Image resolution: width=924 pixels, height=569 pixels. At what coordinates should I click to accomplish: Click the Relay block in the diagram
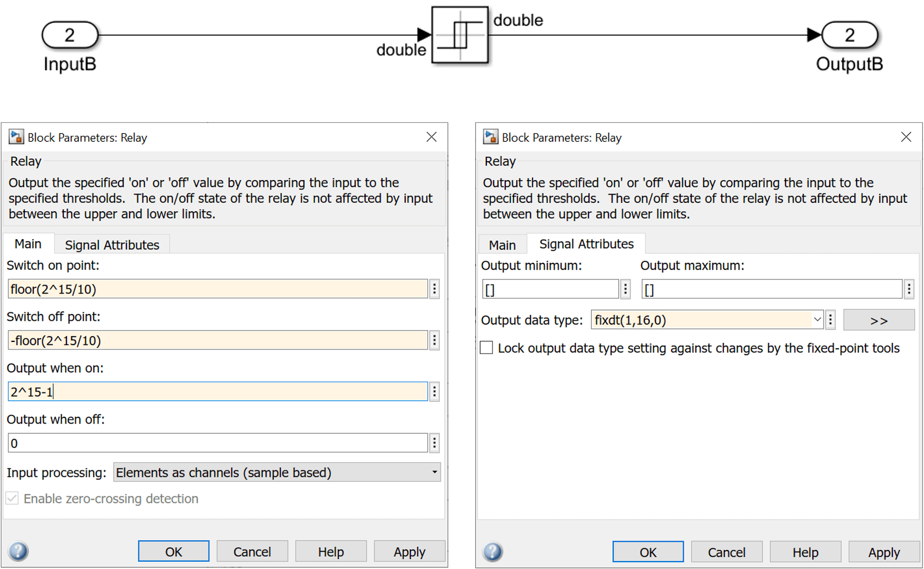pos(460,35)
